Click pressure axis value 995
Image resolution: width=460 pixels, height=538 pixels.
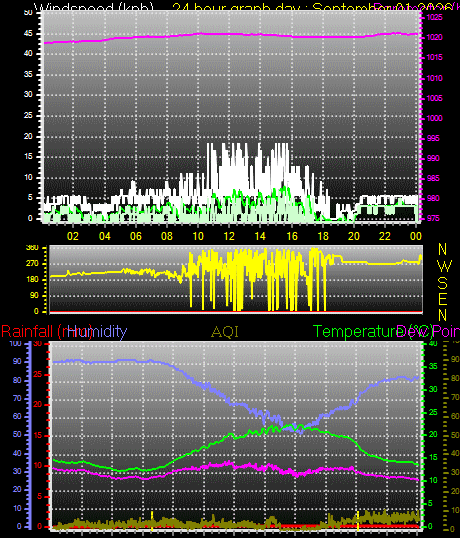point(433,138)
